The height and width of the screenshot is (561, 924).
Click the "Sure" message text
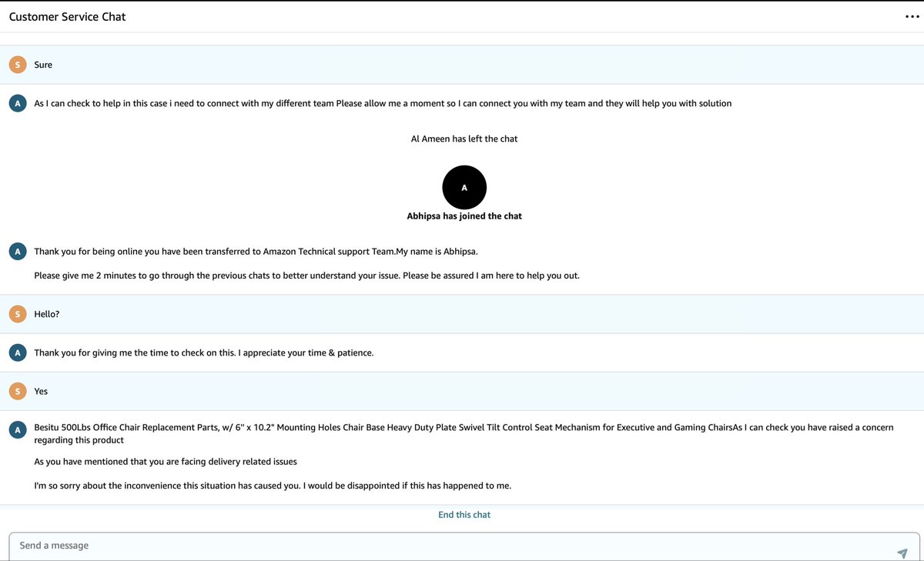pyautogui.click(x=43, y=65)
